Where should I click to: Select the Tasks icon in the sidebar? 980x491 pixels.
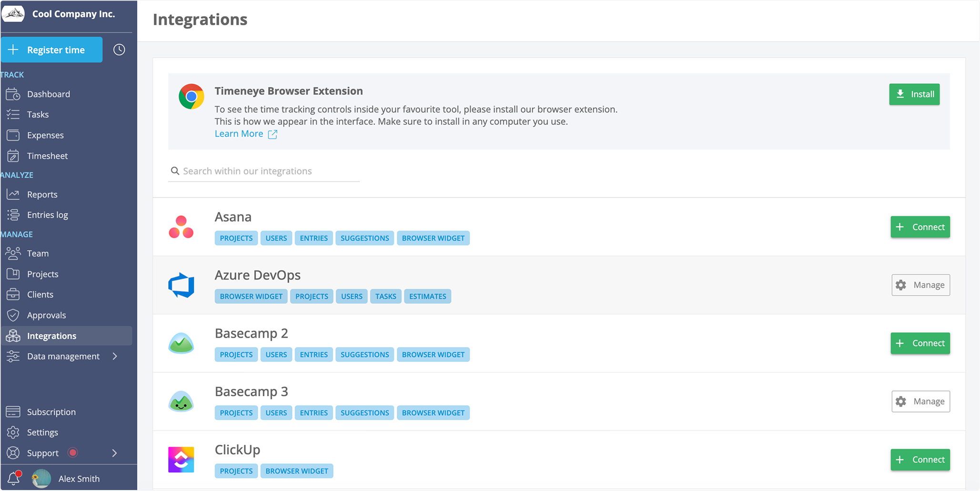pos(13,114)
